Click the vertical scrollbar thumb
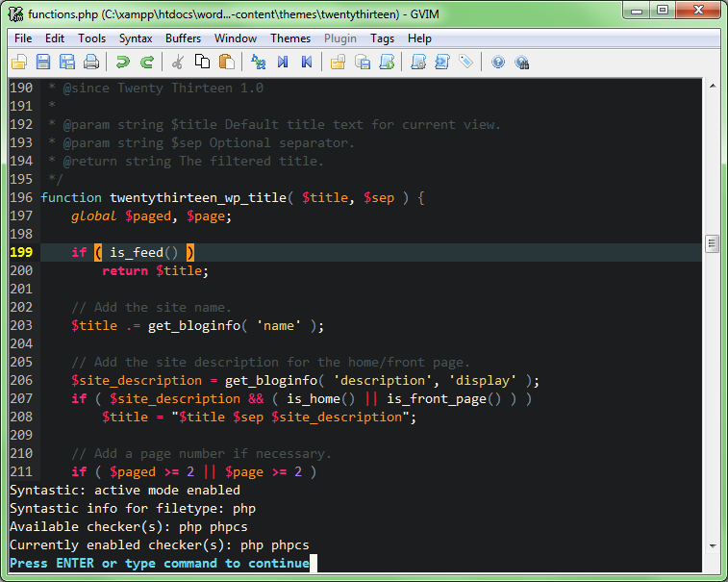Viewport: 728px width, 582px height. (x=713, y=243)
